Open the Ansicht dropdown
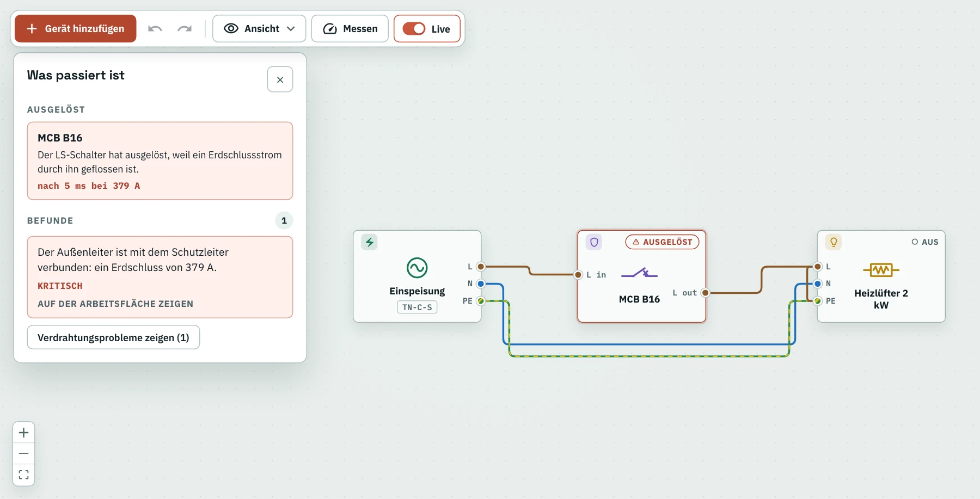This screenshot has width=980, height=499. click(x=259, y=28)
